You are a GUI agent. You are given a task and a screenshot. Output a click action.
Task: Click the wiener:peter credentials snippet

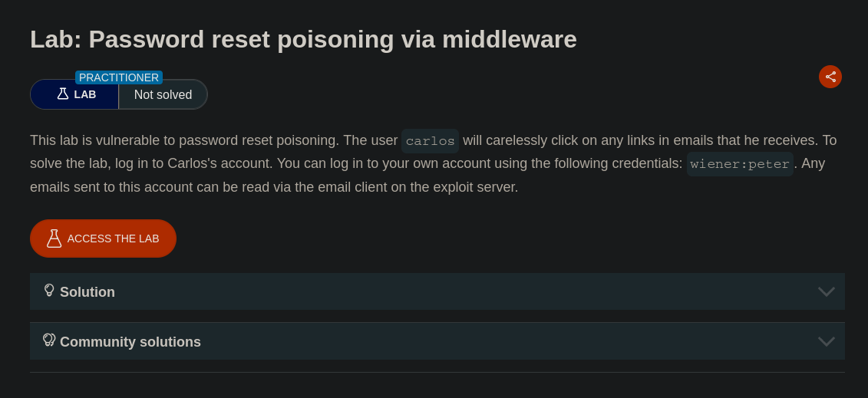(x=740, y=164)
